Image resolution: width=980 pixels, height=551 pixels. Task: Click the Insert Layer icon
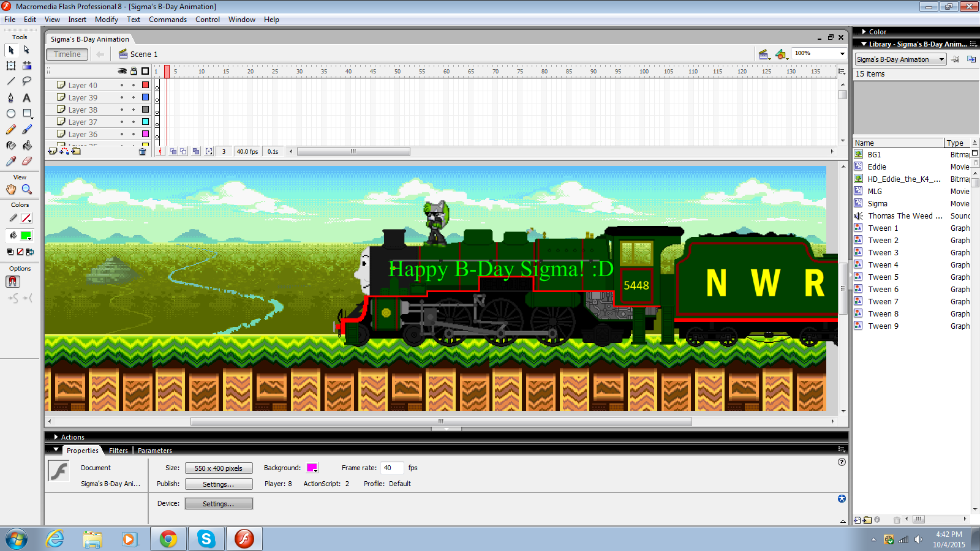click(x=53, y=151)
